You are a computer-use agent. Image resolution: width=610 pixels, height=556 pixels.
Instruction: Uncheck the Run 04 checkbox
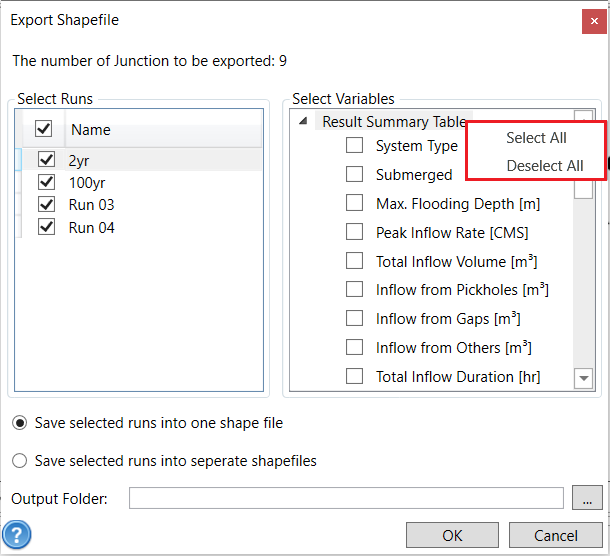(46, 227)
